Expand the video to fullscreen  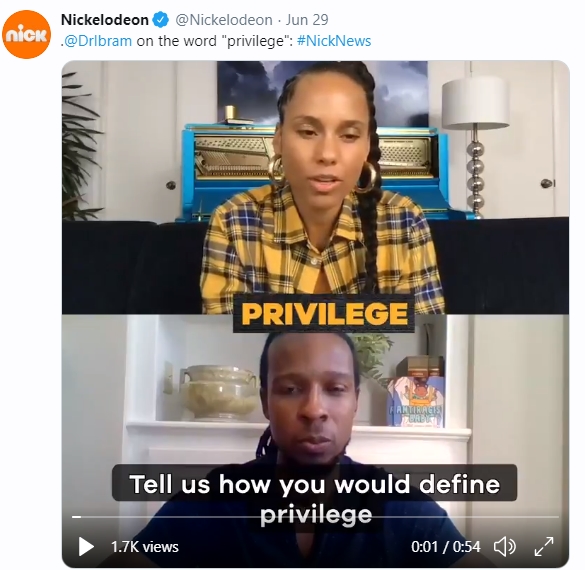544,547
